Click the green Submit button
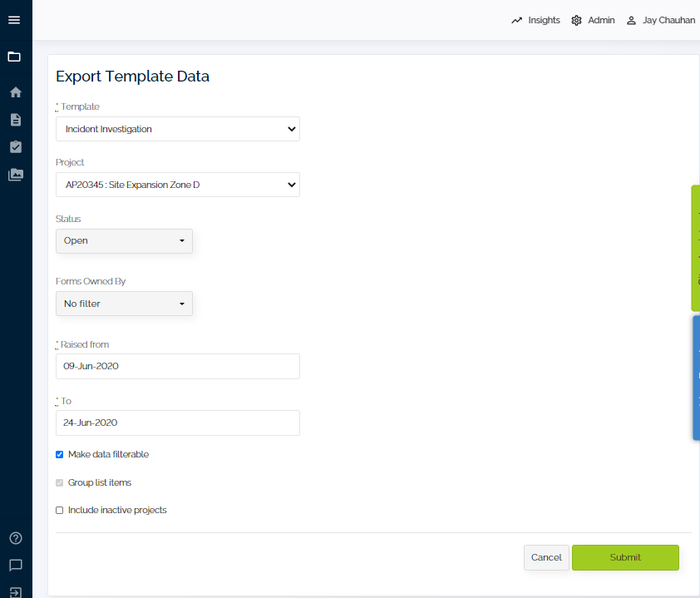 tap(625, 557)
